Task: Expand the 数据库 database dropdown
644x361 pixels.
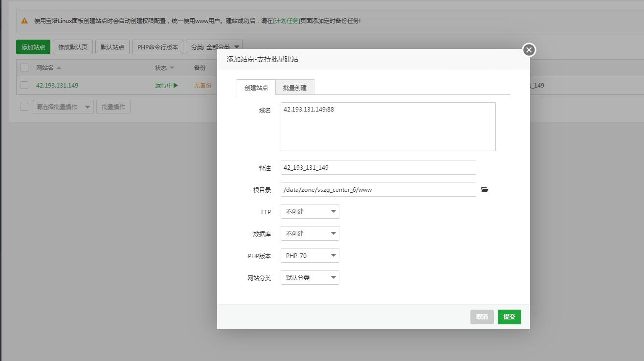Action: click(x=310, y=233)
